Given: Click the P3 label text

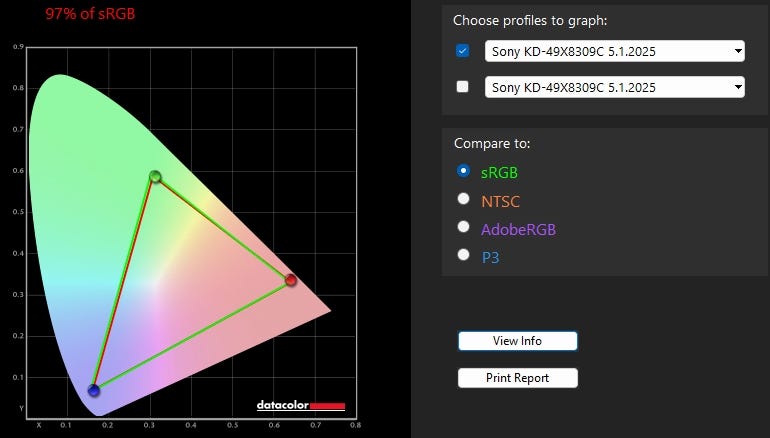Looking at the screenshot, I should click(491, 257).
